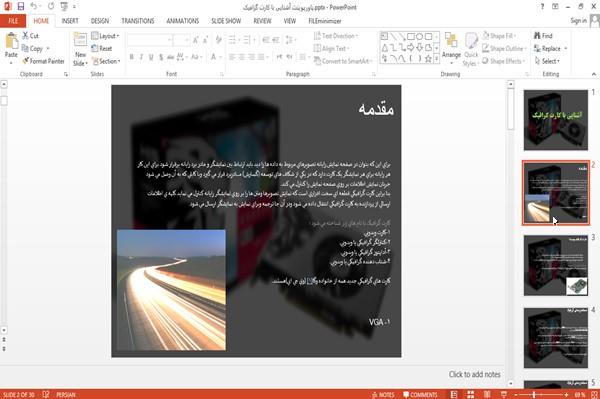The height and width of the screenshot is (399, 600).
Task: Click the Redo icon in title bar
Action: [x=51, y=6]
